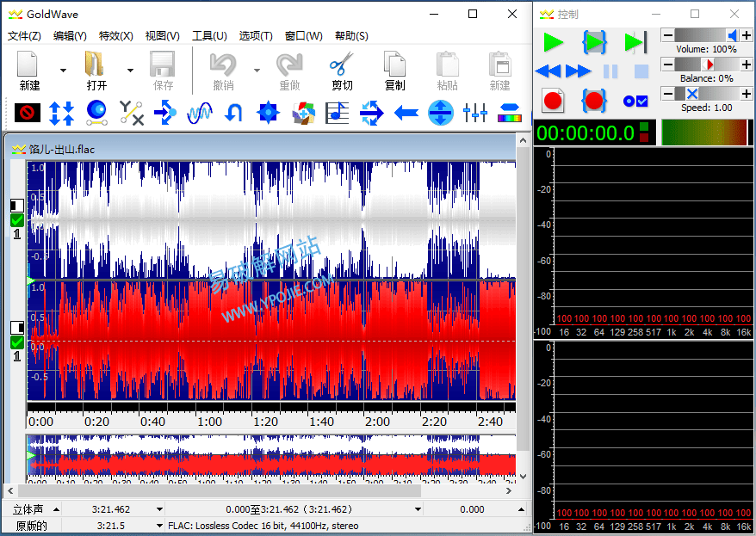756x536 pixels.
Task: Open the 特效(X) menu
Action: 116,35
